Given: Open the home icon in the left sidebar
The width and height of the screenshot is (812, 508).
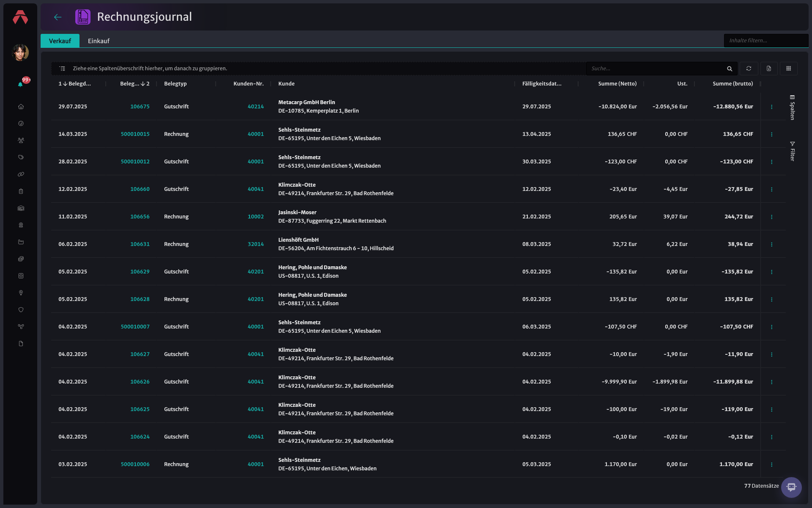Looking at the screenshot, I should click(x=21, y=107).
